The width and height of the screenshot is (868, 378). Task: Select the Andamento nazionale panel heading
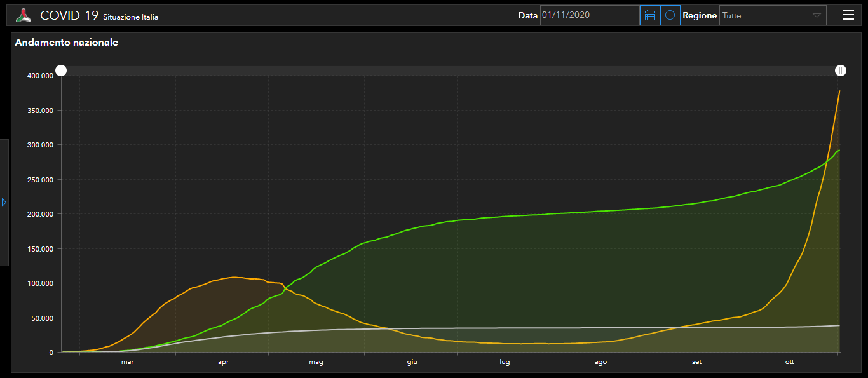pyautogui.click(x=66, y=43)
